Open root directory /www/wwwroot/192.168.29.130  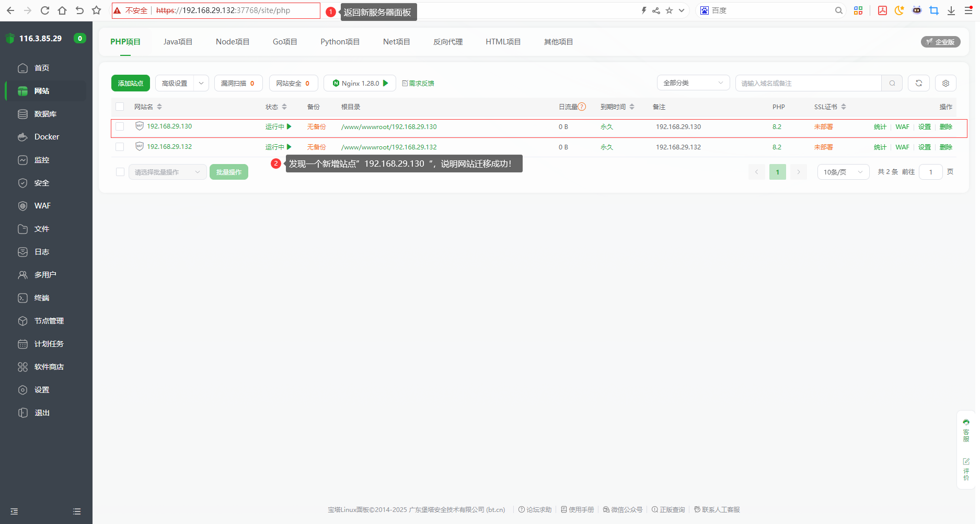pos(388,126)
